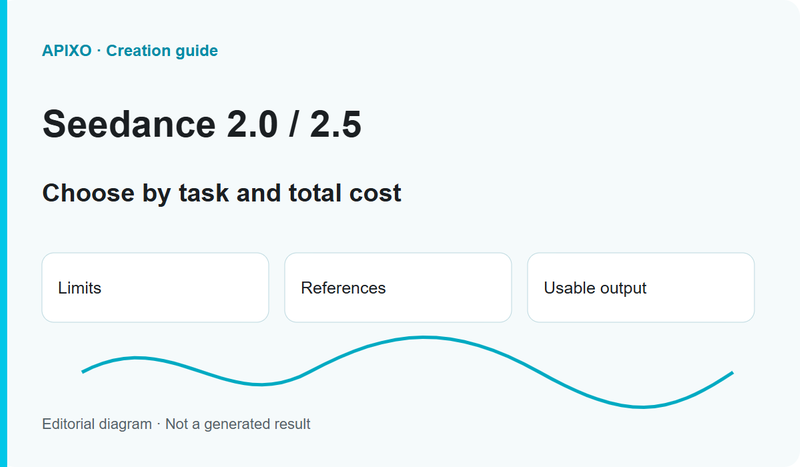Click the 'APIXO · Creation guide' header text

(x=130, y=51)
